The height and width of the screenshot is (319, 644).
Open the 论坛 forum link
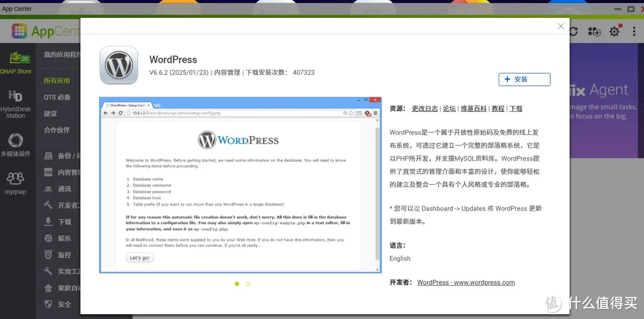point(449,109)
